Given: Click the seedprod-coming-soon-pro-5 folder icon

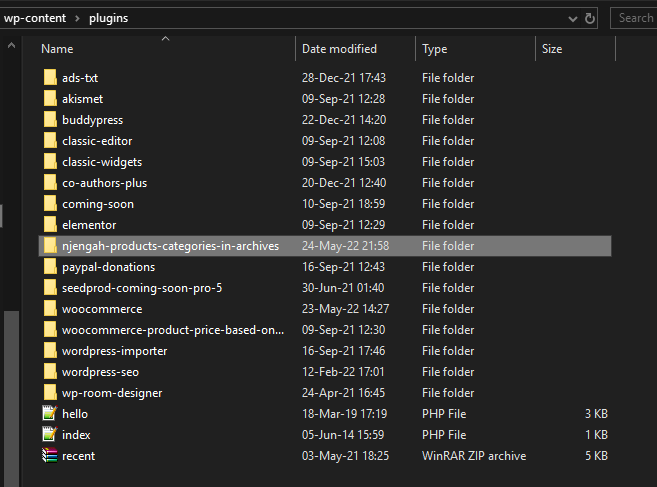Looking at the screenshot, I should [x=50, y=288].
